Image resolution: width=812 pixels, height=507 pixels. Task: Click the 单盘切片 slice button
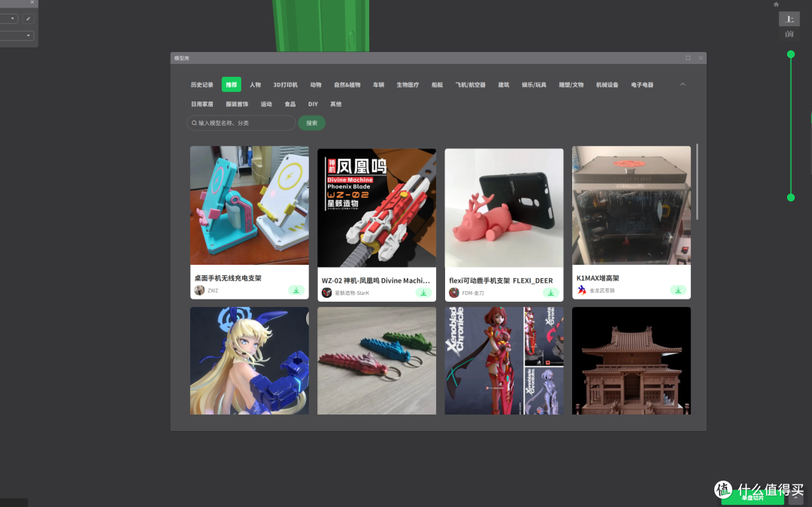point(753,498)
